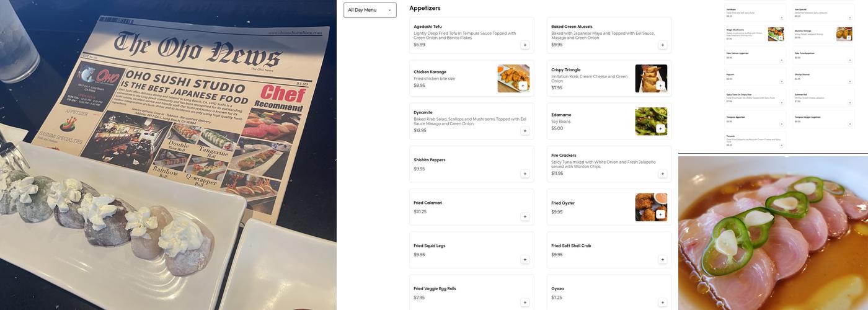Add Dynamite appetizer with plus icon
This screenshot has height=310, width=868.
point(525,131)
